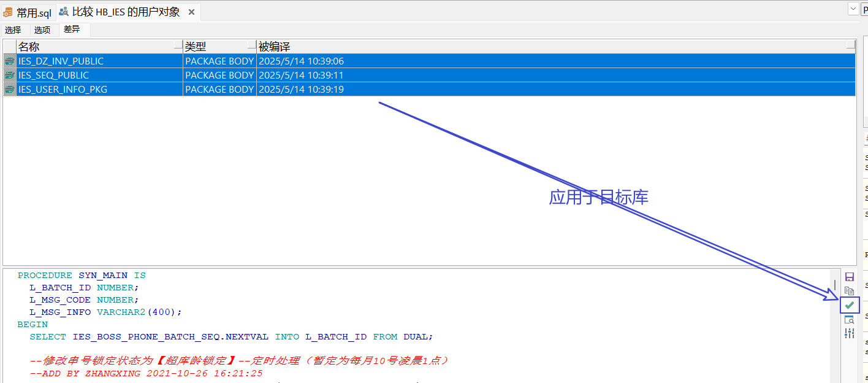Viewport: 868px width, 383px height.
Task: Click PACKAGE BODY cell of IES_USER_INFO_PKG
Action: [x=219, y=89]
